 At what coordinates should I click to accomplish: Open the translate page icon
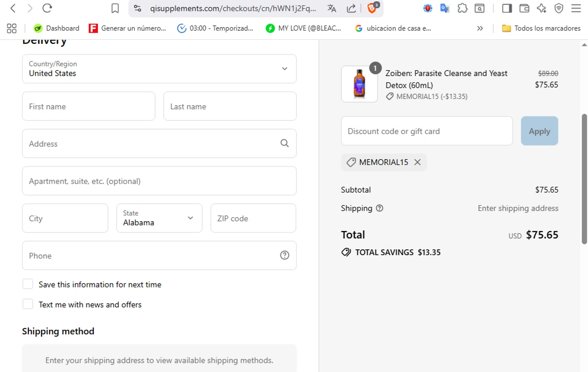[x=332, y=8]
